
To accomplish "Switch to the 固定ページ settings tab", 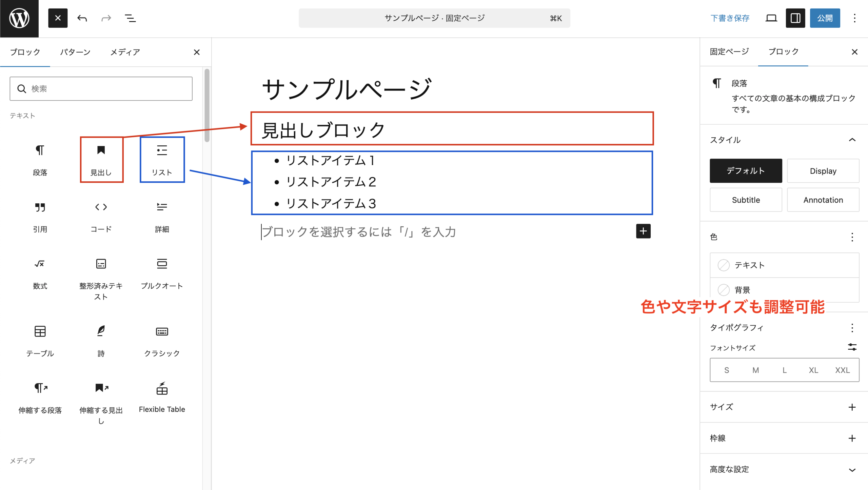I will pos(729,52).
